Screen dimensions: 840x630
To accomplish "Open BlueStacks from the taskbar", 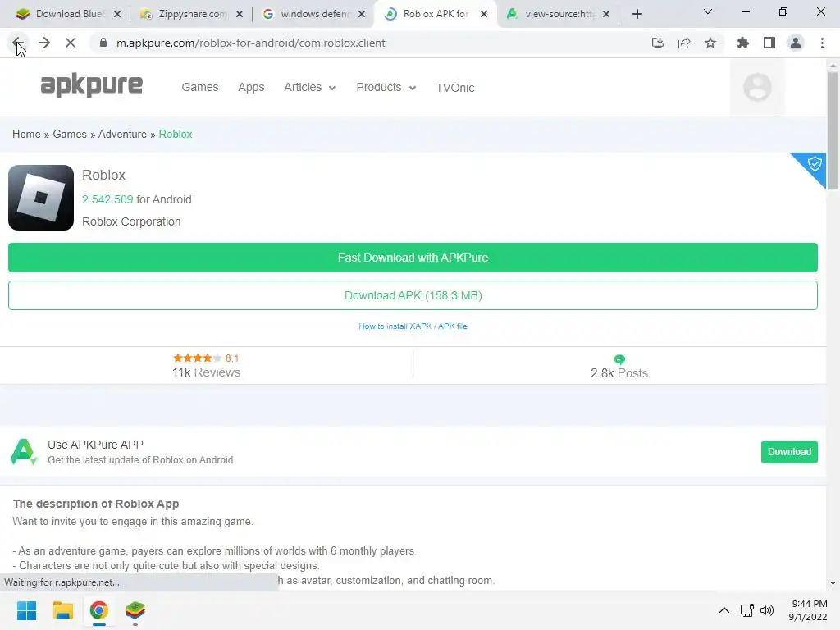I will (135, 610).
